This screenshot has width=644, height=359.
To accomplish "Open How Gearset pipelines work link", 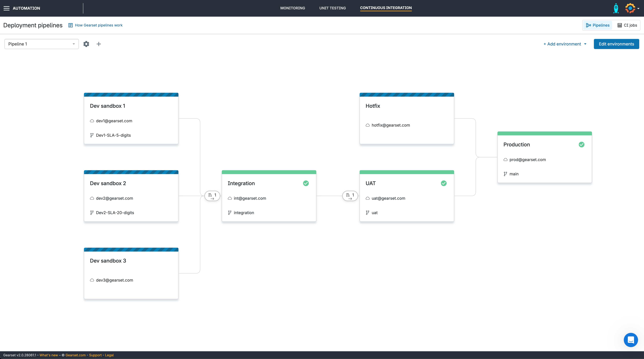I will point(98,25).
